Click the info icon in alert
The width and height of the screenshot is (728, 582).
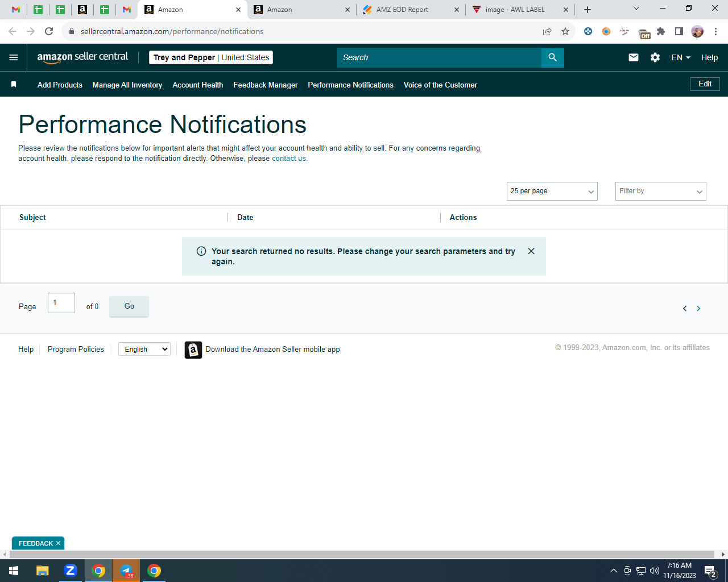[x=201, y=251]
